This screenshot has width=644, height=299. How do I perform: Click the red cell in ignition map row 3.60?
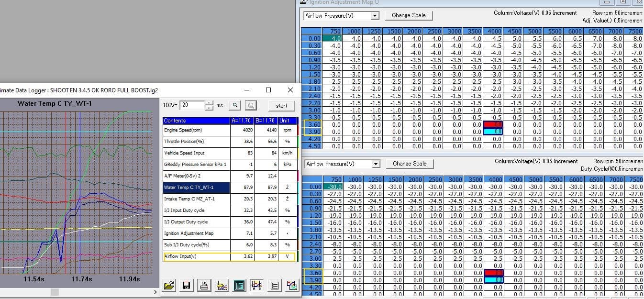493,124
